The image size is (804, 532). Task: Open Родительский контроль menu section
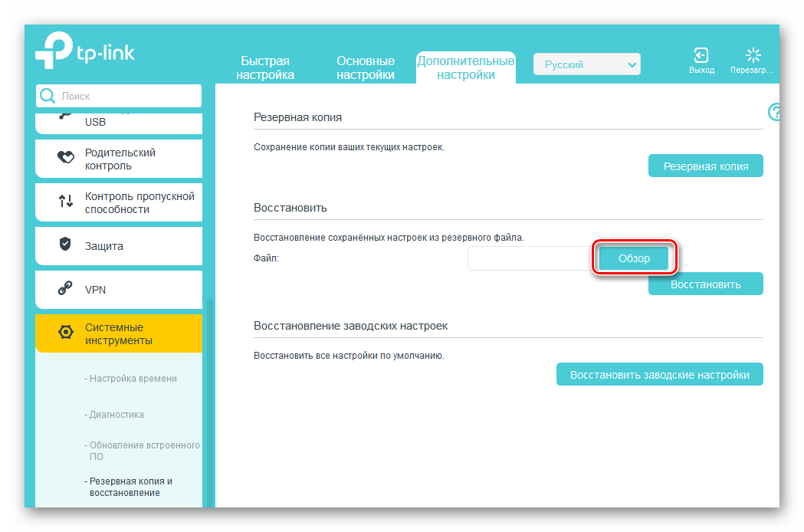click(x=119, y=159)
